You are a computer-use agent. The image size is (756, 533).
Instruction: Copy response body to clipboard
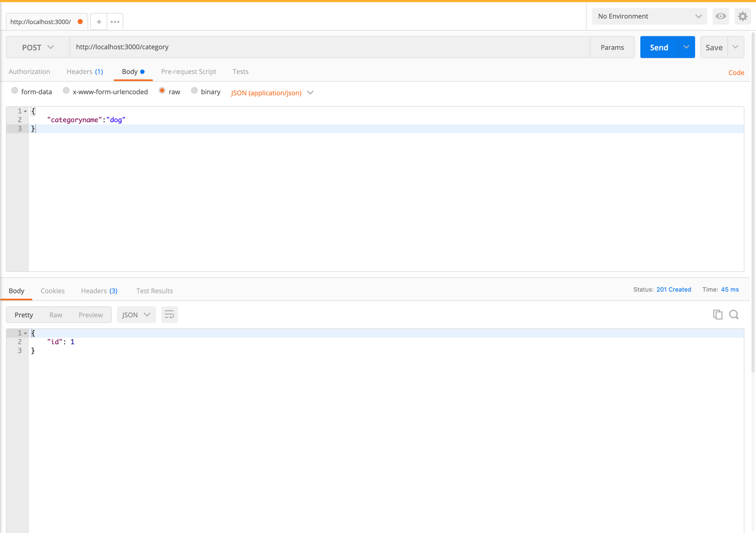click(x=717, y=315)
